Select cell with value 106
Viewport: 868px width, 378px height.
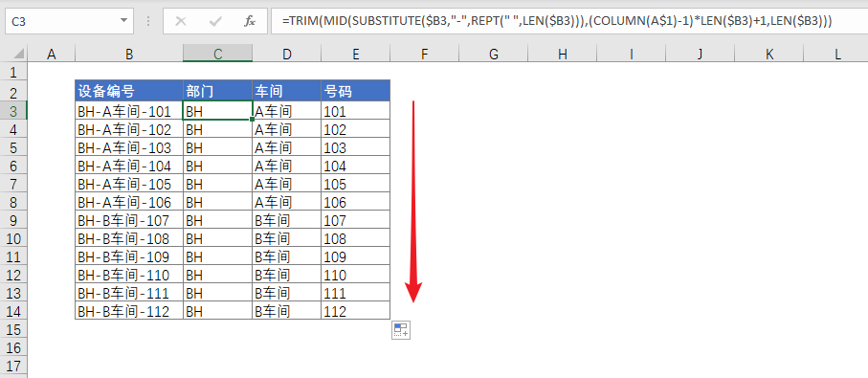point(355,202)
